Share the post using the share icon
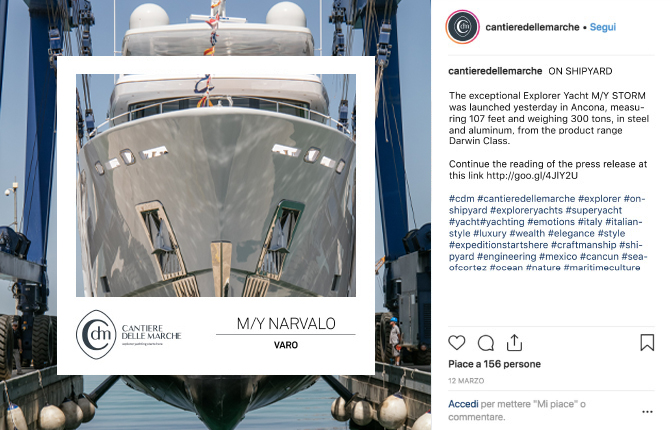The height and width of the screenshot is (430, 671). [x=514, y=343]
